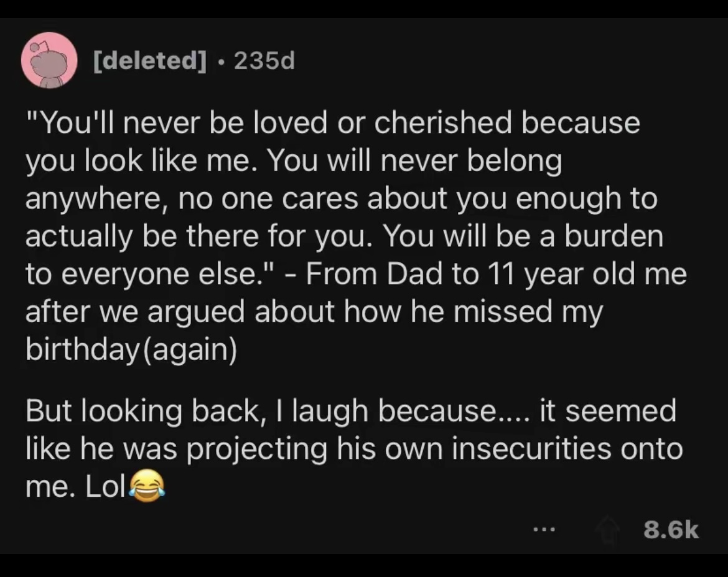The width and height of the screenshot is (728, 577).
Task: Click the word "birthday(again)"
Action: tap(131, 349)
